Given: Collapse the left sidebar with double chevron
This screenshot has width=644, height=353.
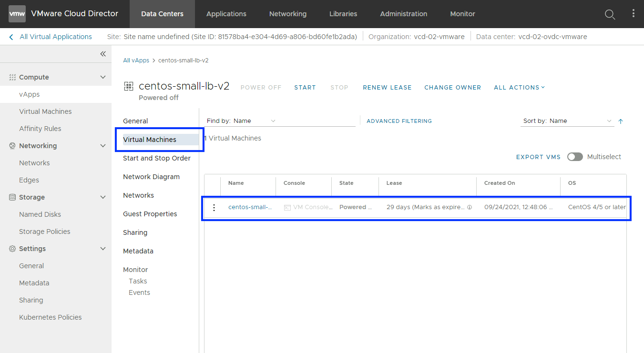Looking at the screenshot, I should (x=103, y=54).
